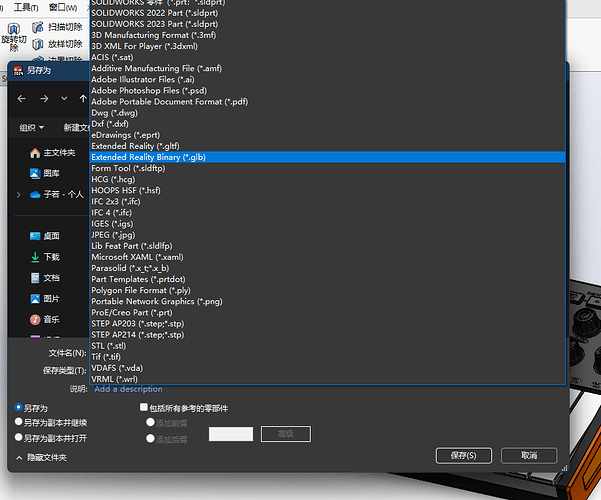Select IGES (*.igs) format
601x500 pixels.
pos(327,224)
